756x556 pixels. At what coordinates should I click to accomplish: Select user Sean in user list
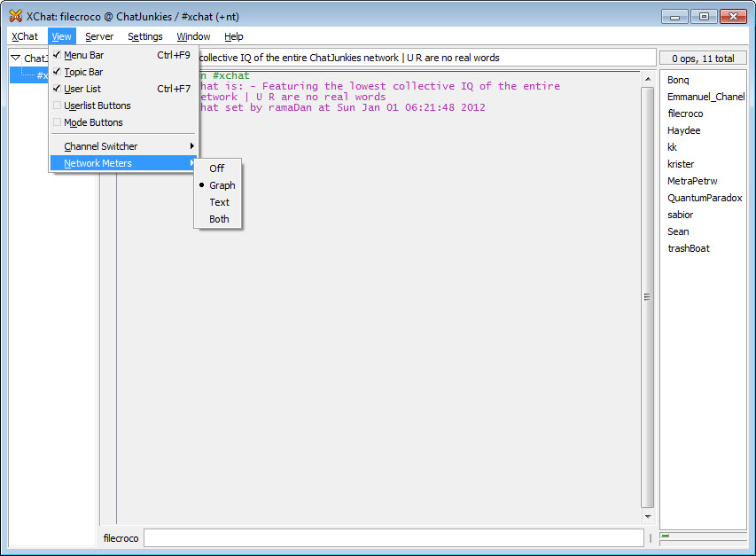pos(678,232)
